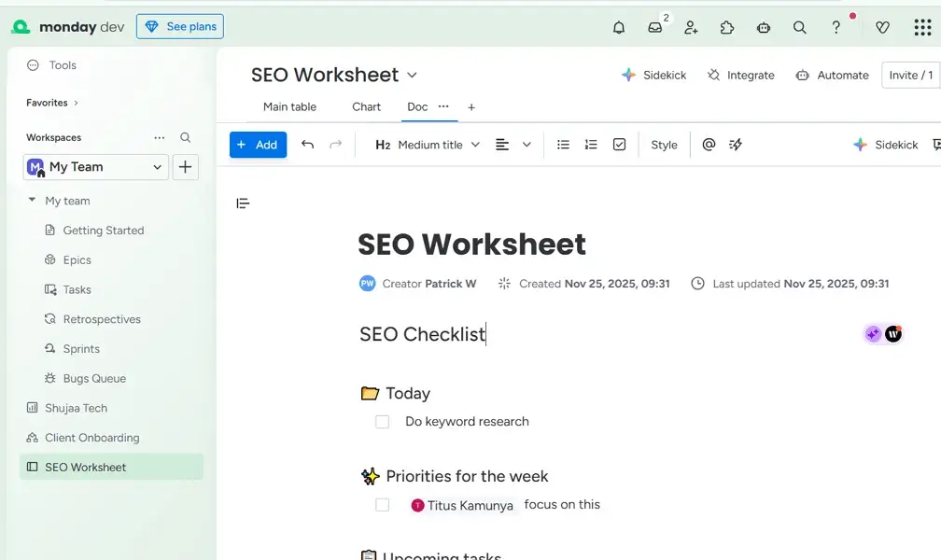Screen dimensions: 941x560
Task: Mention someone with the @ icon
Action: click(709, 145)
